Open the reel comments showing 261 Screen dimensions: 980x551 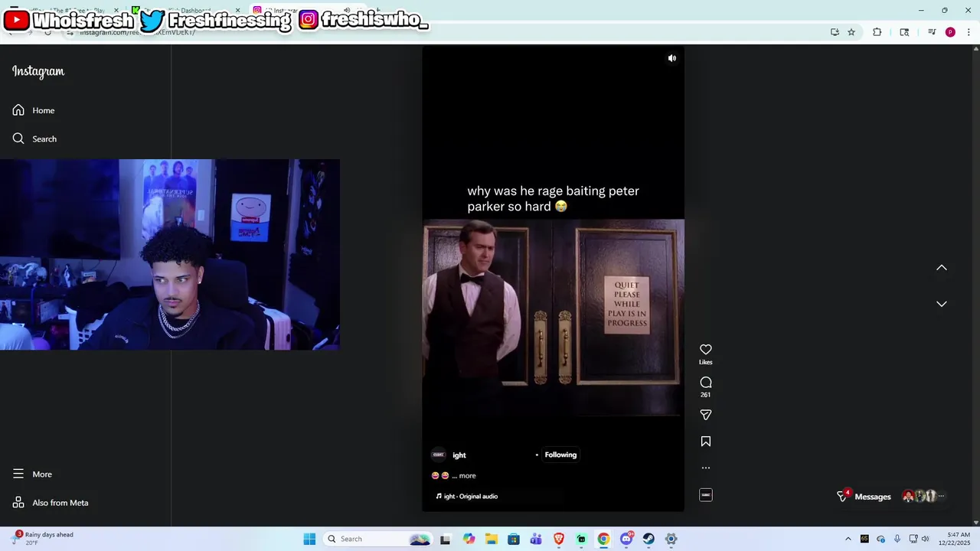coord(706,386)
